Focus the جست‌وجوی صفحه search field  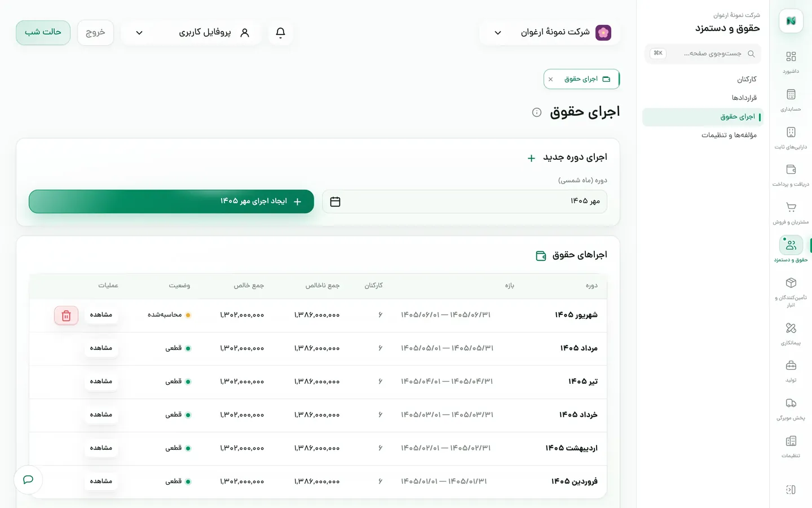pos(703,54)
